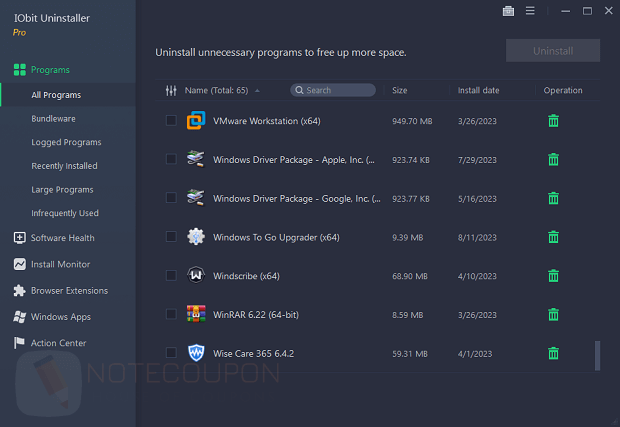Screen dimensions: 620x427
Task: Check the Apple Driver Package checkbox
Action: 171,159
